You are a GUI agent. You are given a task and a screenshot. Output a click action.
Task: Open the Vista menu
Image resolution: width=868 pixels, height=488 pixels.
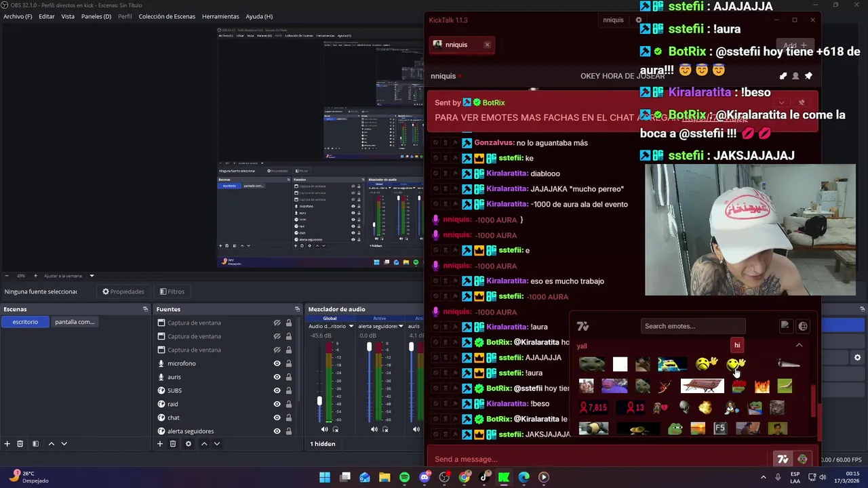point(68,16)
